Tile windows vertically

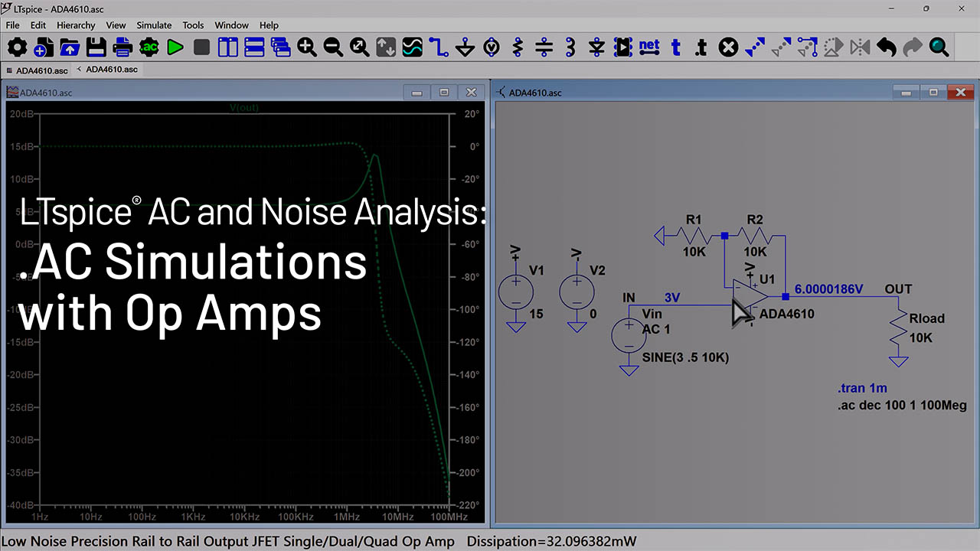click(x=228, y=47)
